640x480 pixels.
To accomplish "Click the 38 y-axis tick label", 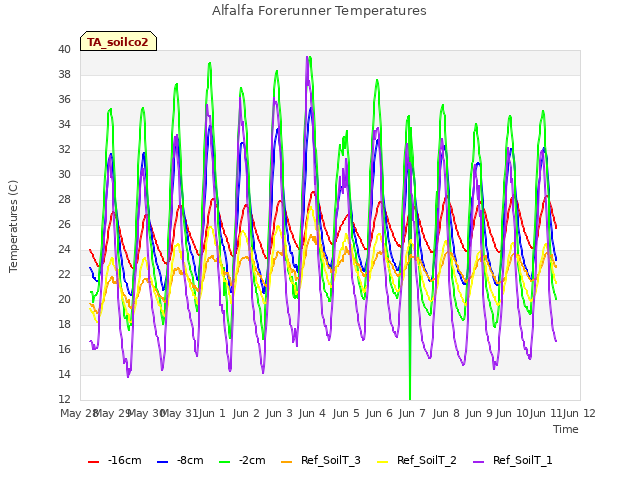I will pyautogui.click(x=64, y=74).
